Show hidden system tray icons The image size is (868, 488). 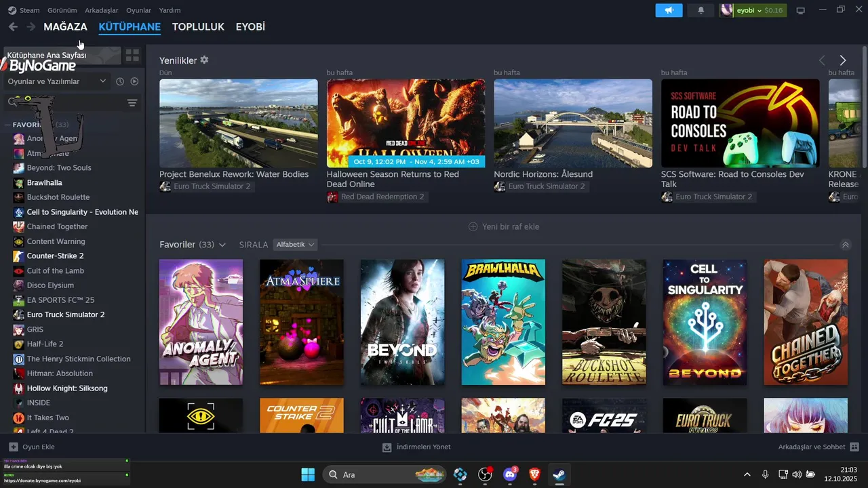coord(747,474)
